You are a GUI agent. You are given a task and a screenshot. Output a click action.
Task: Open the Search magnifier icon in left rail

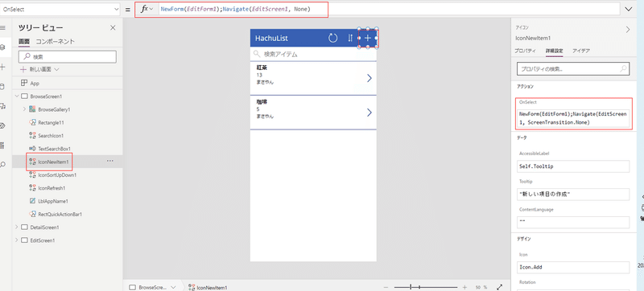(2, 165)
